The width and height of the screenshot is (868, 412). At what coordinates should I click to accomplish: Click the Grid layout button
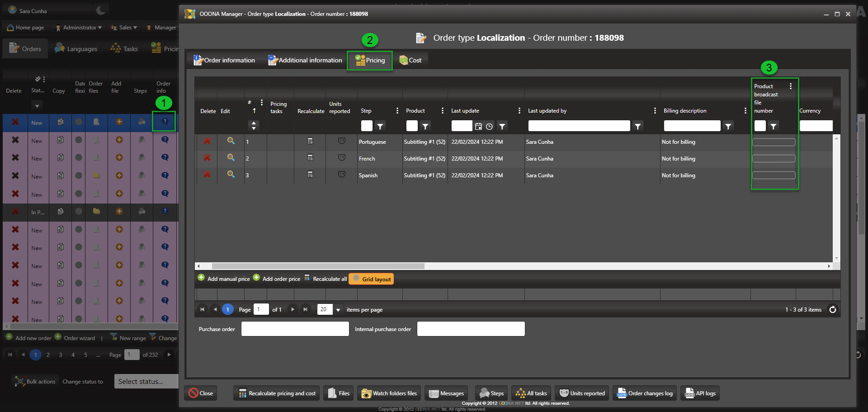[x=371, y=279]
